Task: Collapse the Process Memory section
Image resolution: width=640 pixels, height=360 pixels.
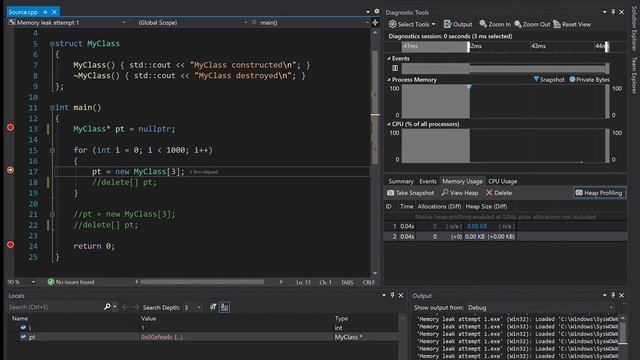Action: 389,80
